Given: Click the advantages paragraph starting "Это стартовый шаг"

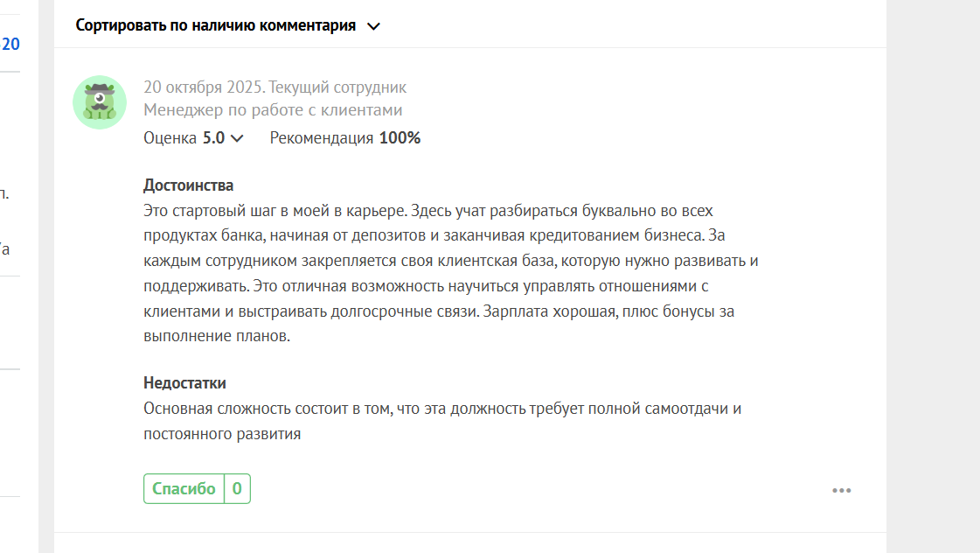Looking at the screenshot, I should point(428,212).
